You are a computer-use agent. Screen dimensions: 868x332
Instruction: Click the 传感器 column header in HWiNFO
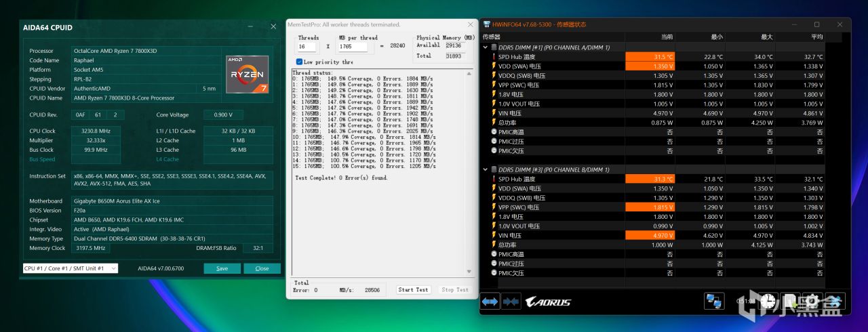click(492, 37)
